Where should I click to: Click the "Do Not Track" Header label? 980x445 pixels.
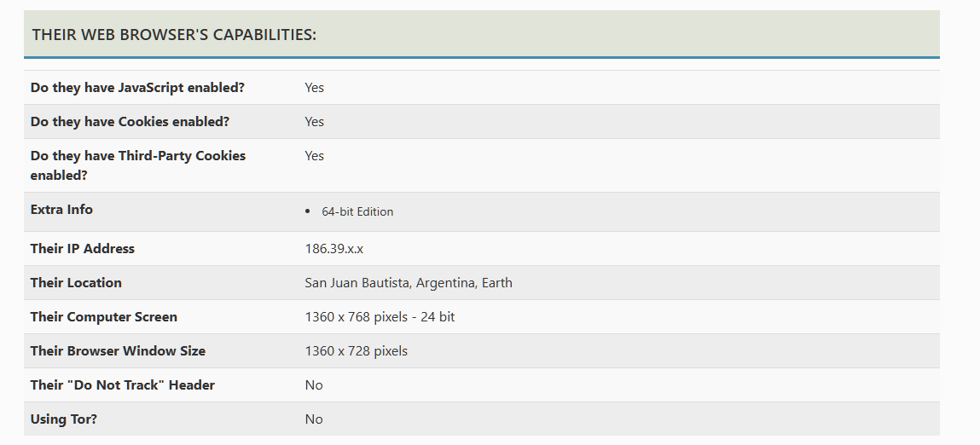(123, 385)
